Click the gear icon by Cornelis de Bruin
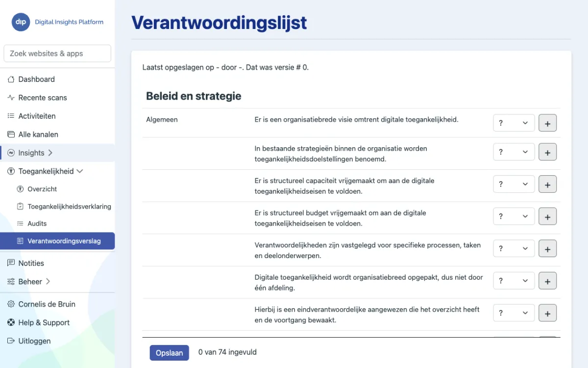The height and width of the screenshot is (368, 588). tap(11, 304)
